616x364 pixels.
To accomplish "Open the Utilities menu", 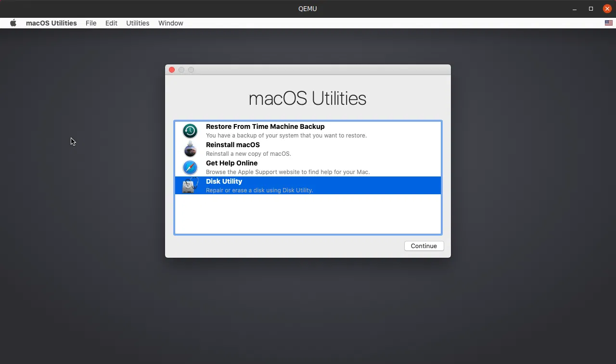I will pos(138,23).
